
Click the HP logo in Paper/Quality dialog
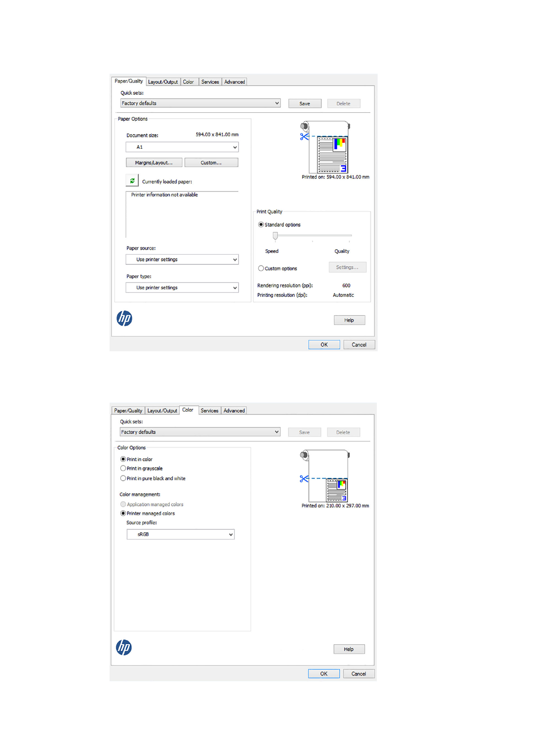point(124,318)
